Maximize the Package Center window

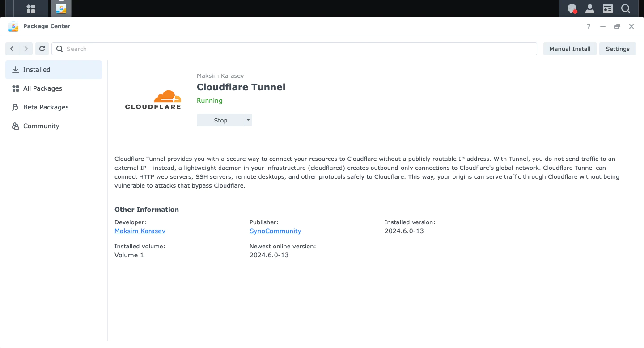coord(617,26)
